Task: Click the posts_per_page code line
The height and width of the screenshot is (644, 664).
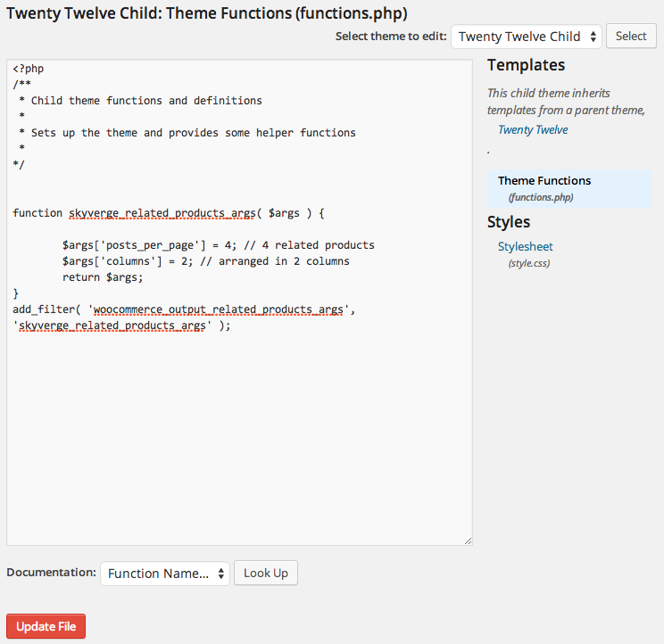Action: tap(219, 245)
